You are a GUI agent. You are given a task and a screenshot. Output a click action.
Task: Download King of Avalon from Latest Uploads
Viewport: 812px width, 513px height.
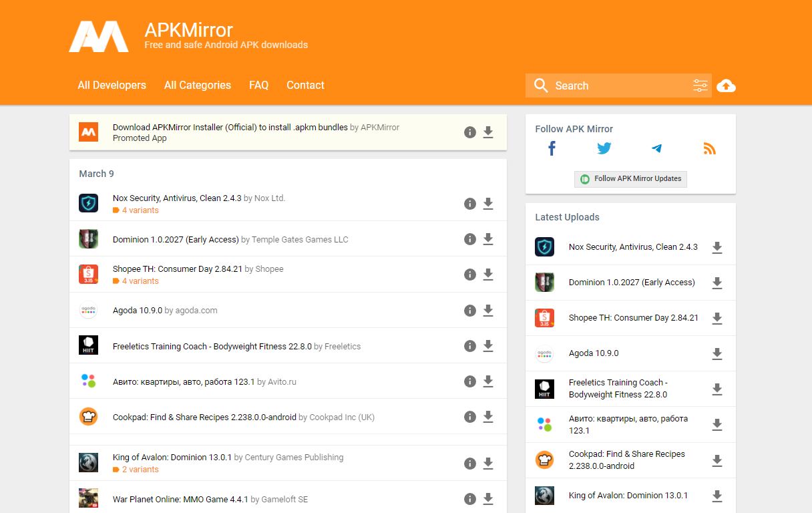tap(717, 496)
